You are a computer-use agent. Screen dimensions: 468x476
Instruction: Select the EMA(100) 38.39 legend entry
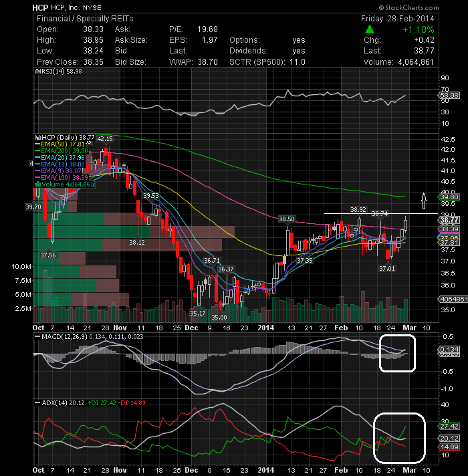coord(62,178)
